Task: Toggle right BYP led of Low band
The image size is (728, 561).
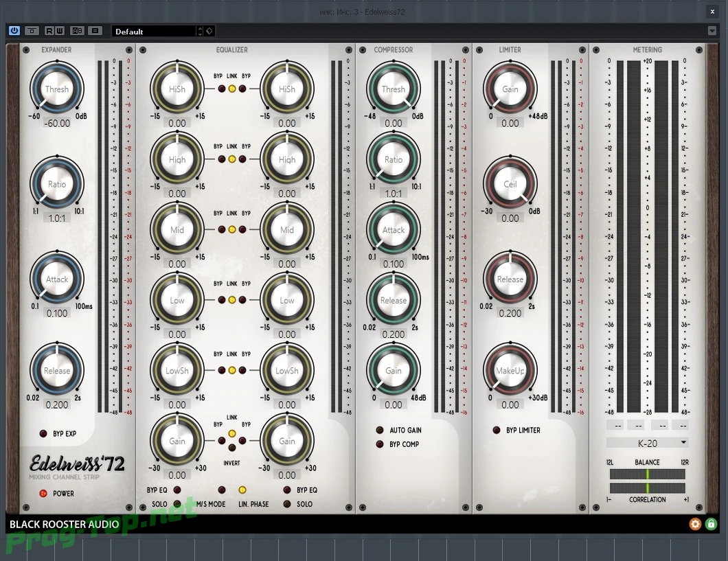Action: [242, 300]
